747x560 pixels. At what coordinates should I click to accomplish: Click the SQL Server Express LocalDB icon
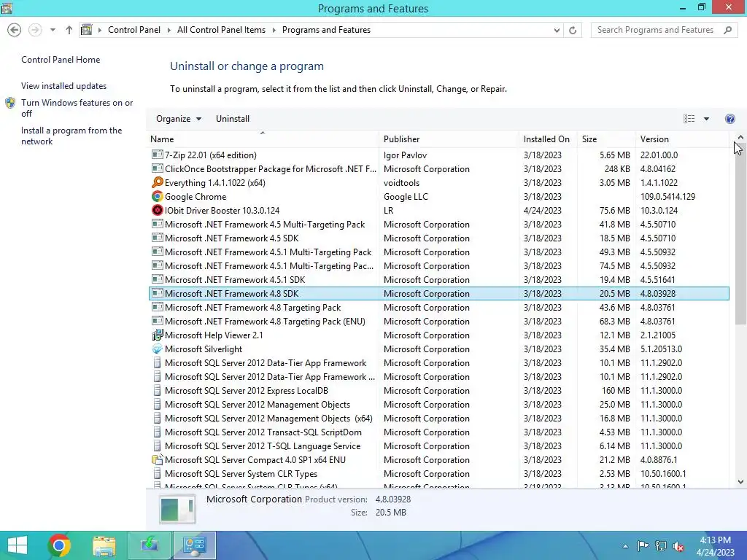pyautogui.click(x=157, y=391)
